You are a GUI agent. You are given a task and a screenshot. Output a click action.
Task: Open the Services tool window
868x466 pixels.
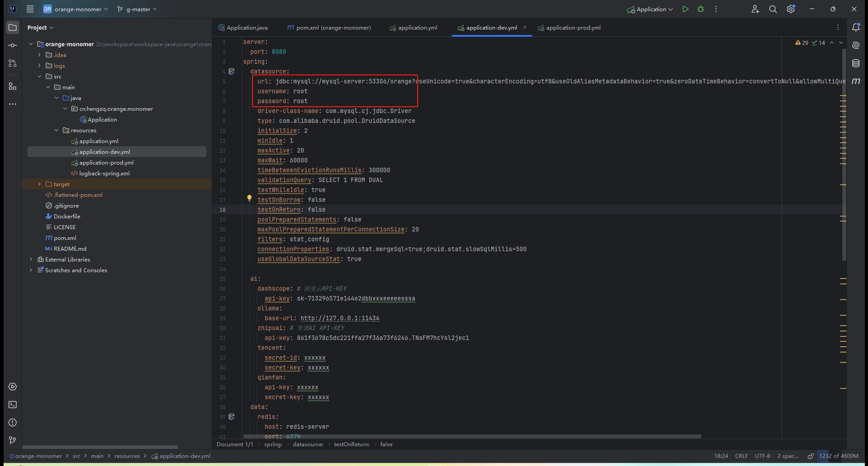13,387
